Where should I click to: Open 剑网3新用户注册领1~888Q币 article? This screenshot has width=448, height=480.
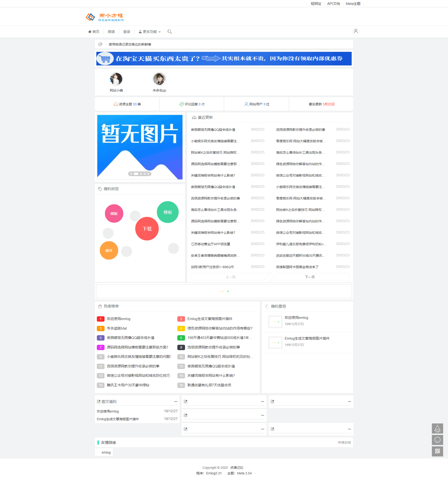[212, 267]
